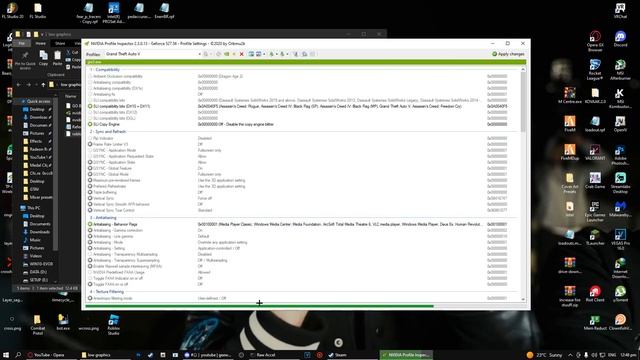The width and height of the screenshot is (640, 360).
Task: Click the gear icon beside Vertical Sync
Action: [90, 198]
